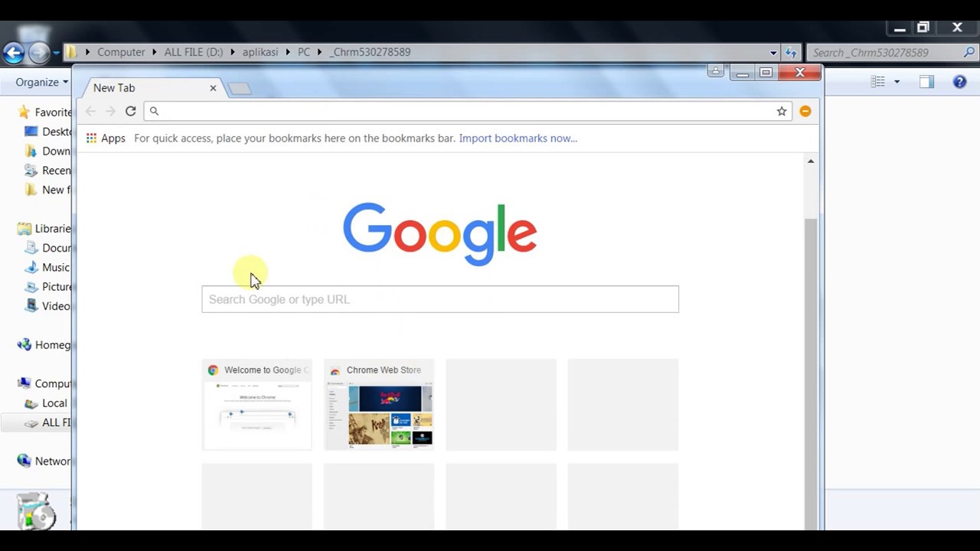Click Favorites star icon in sidebar
Viewport: 980px width, 551px height.
[x=24, y=112]
